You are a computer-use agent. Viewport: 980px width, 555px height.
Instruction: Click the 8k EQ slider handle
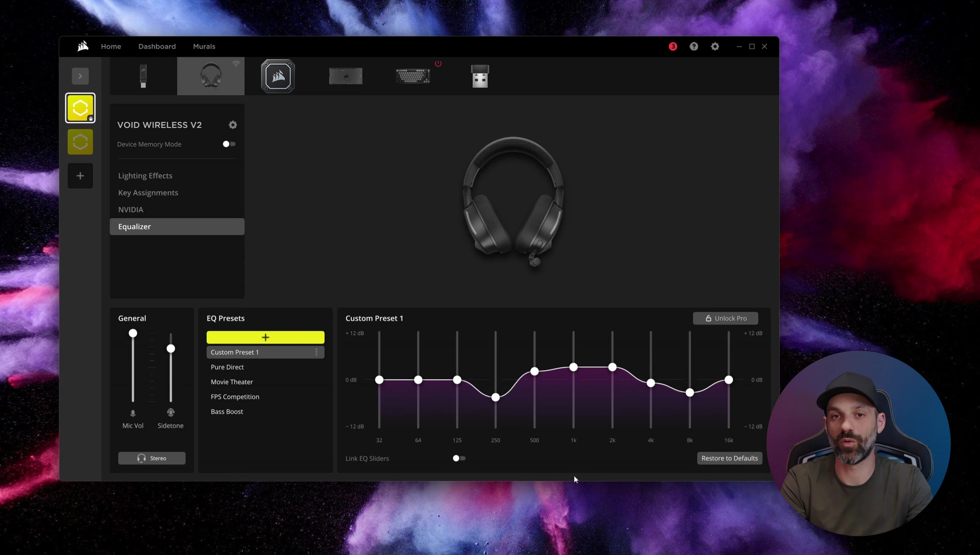point(690,393)
